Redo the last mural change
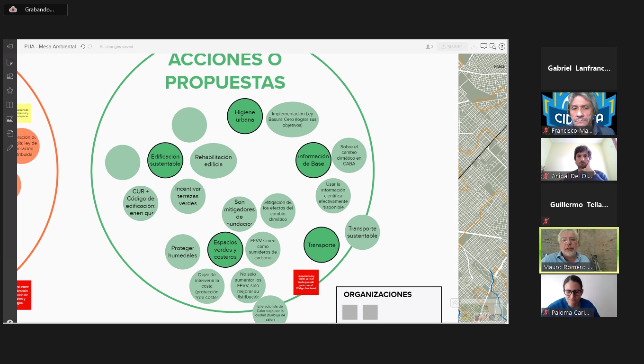This screenshot has width=644, height=364. click(x=90, y=46)
